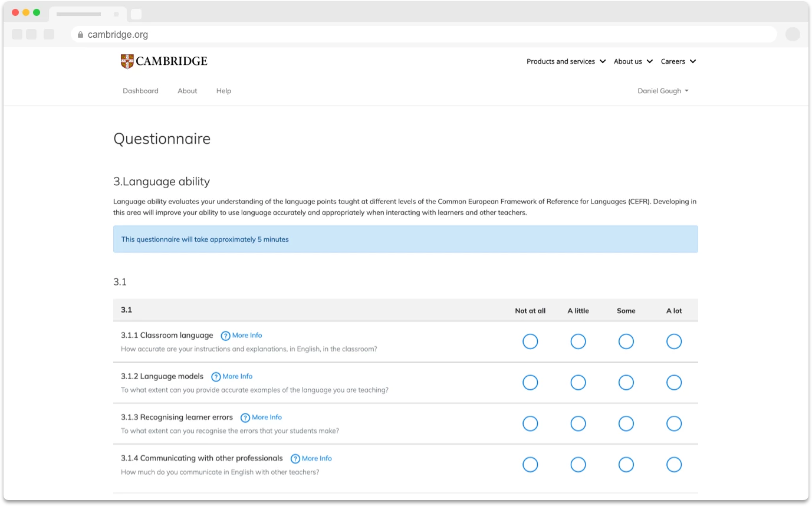812x506 pixels.
Task: Select Not at all for Classroom language
Action: (530, 341)
